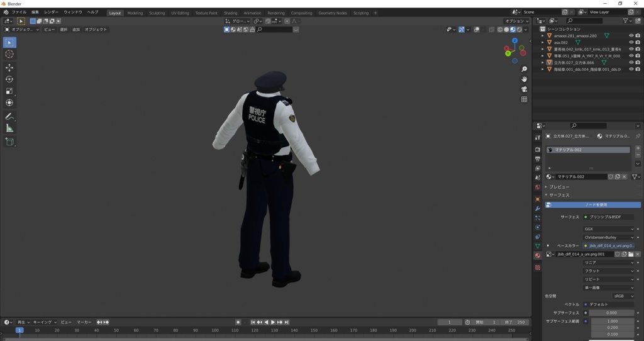Hide asa.082 object via eye icon
Image resolution: width=644 pixels, height=341 pixels.
coord(631,42)
